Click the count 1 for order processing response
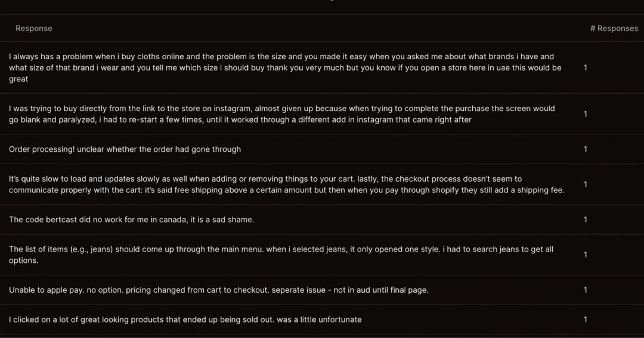The image size is (644, 338). click(x=586, y=149)
